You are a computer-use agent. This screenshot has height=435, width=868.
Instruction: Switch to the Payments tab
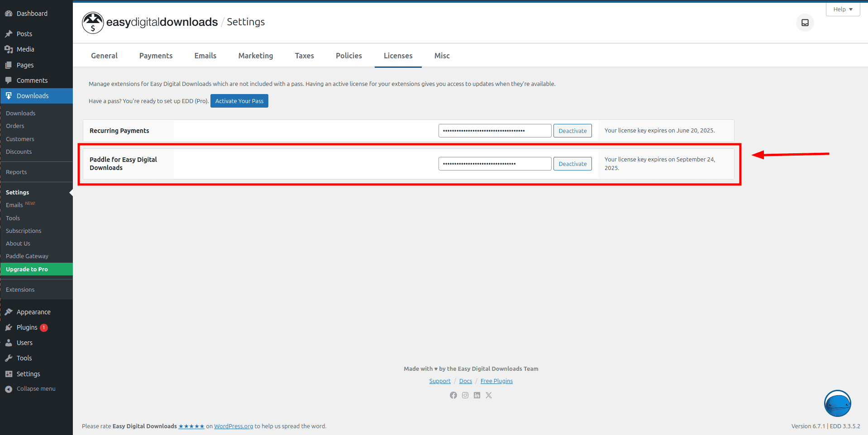156,56
